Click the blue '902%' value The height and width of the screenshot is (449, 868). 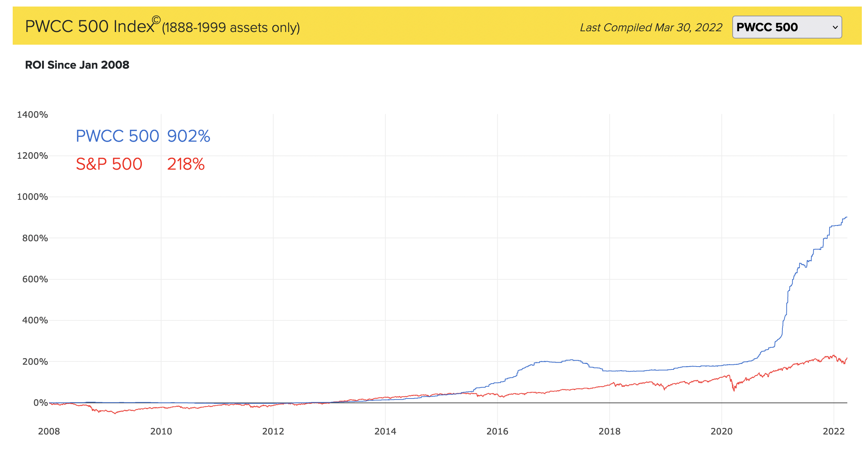coord(188,136)
